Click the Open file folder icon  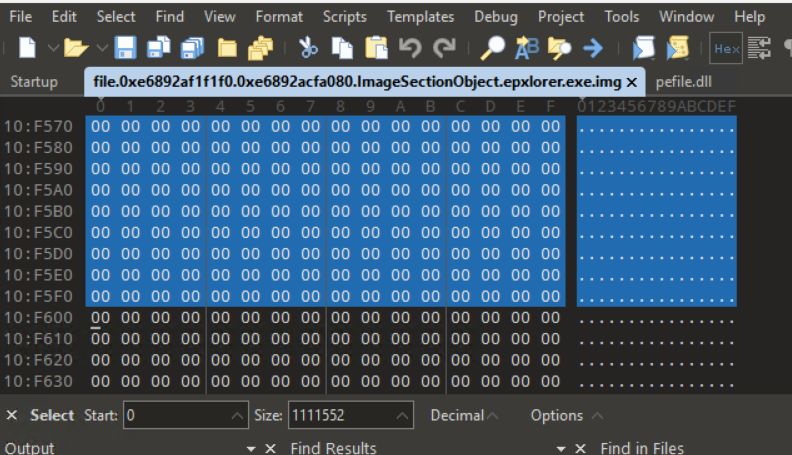[x=76, y=48]
